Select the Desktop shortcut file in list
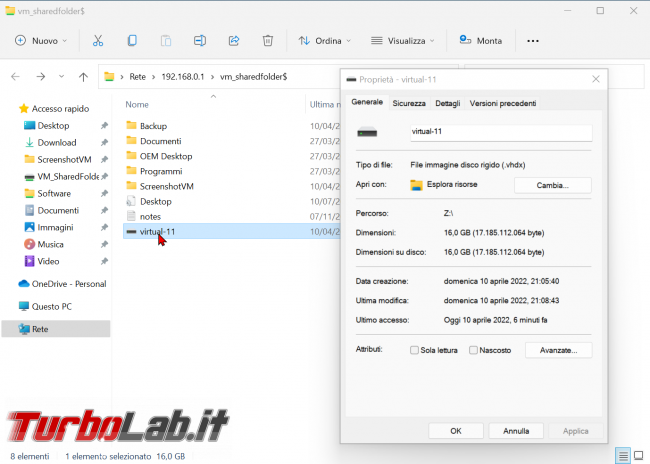Image resolution: width=650 pixels, height=464 pixels. (156, 202)
